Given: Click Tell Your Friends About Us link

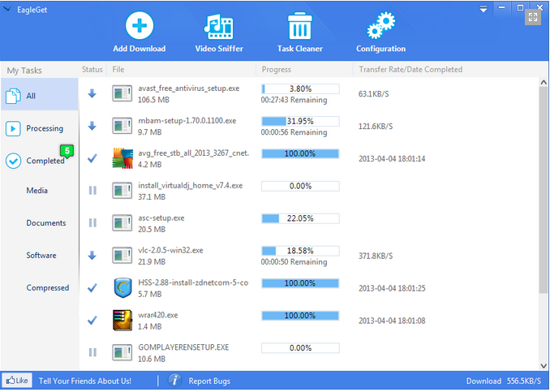Looking at the screenshot, I should [x=85, y=381].
